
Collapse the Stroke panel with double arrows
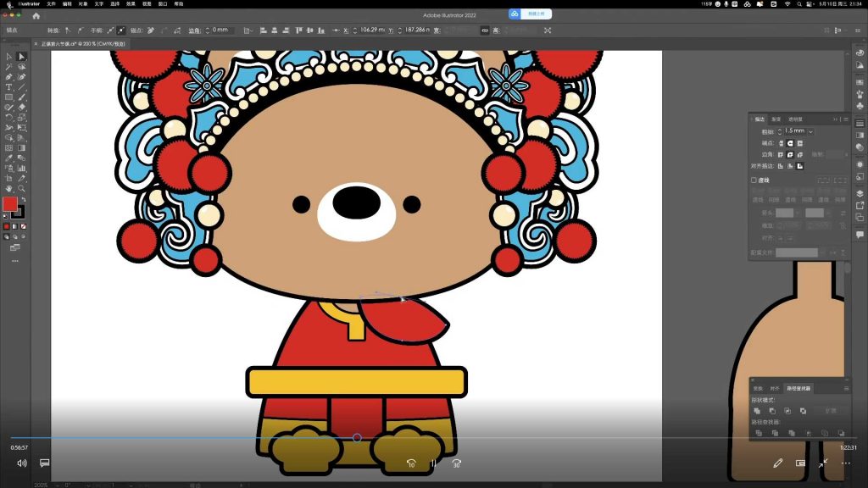click(834, 118)
